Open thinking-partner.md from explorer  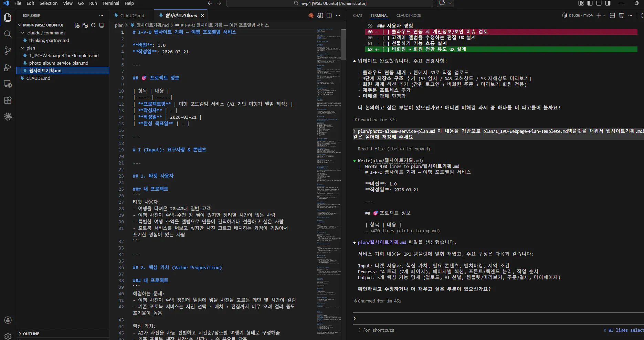point(49,40)
